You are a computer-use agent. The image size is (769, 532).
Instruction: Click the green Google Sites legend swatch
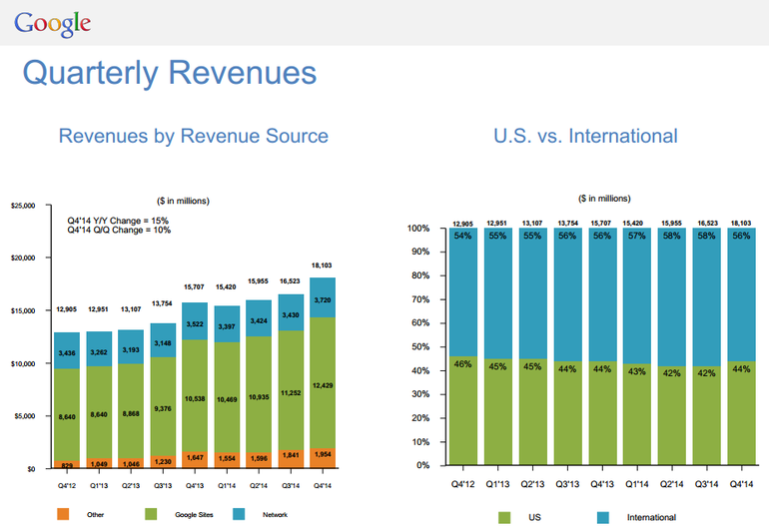[x=151, y=514]
